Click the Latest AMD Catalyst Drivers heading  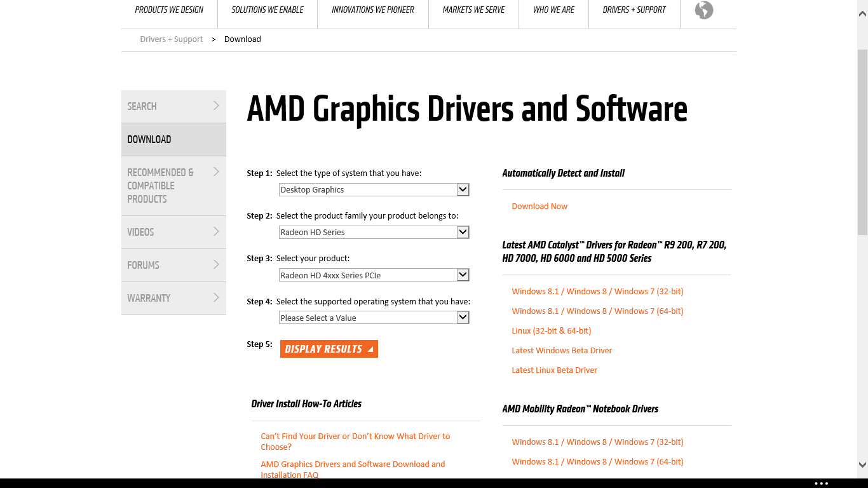tap(614, 252)
